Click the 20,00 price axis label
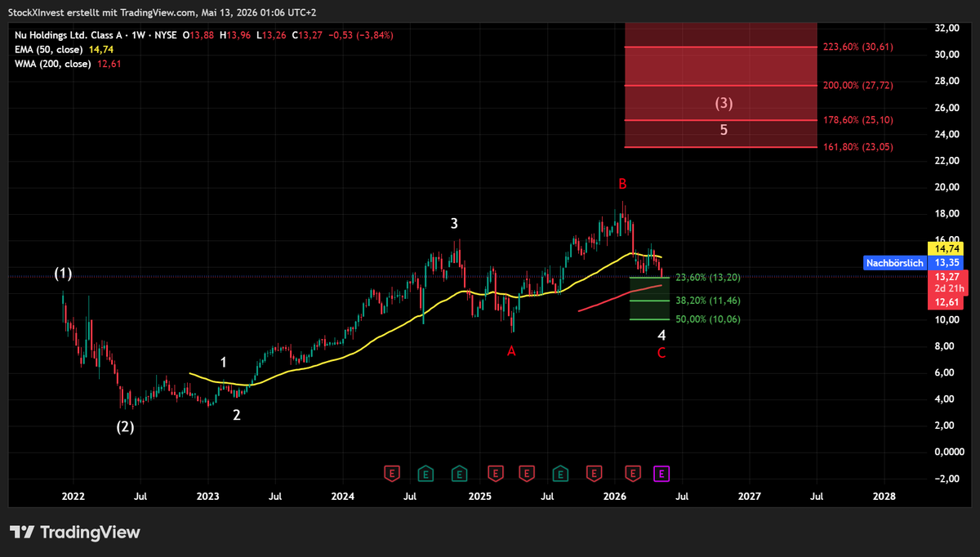This screenshot has width=980, height=557. 947,187
